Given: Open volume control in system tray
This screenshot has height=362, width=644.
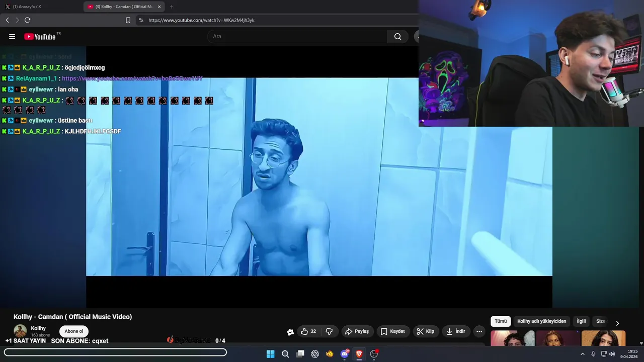Looking at the screenshot, I should pyautogui.click(x=612, y=354).
